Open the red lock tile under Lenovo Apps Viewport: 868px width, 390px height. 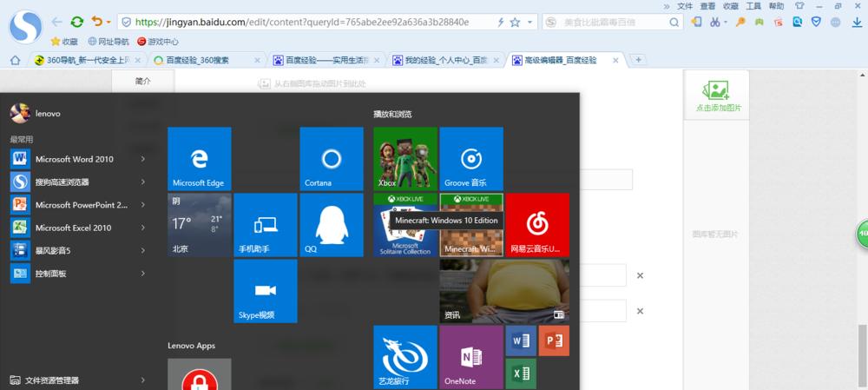click(x=200, y=374)
